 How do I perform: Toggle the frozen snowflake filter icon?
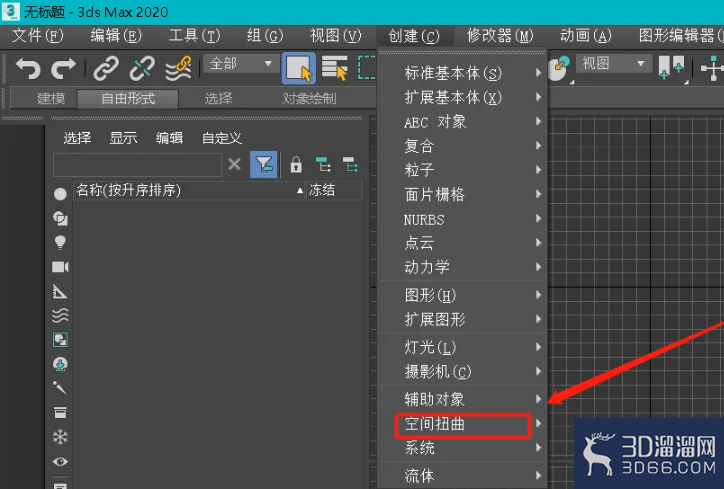pos(60,437)
